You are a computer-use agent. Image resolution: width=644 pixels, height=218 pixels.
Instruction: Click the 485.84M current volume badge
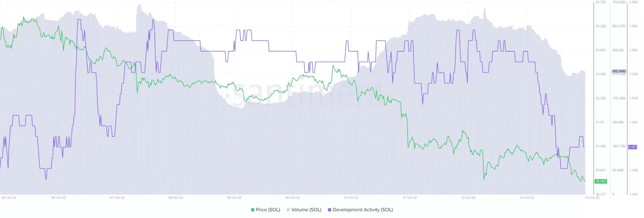coord(619,71)
